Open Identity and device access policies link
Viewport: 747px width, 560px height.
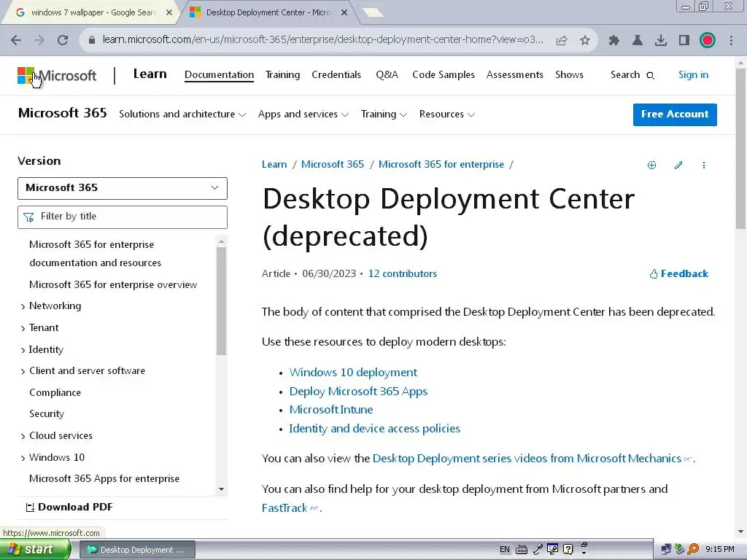374,429
